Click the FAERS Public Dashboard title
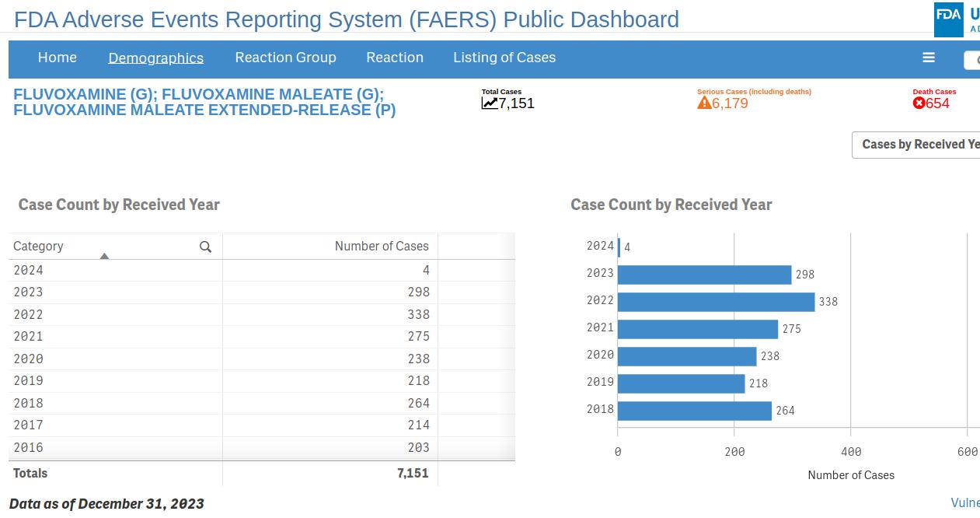The width and height of the screenshot is (980, 518). (347, 19)
